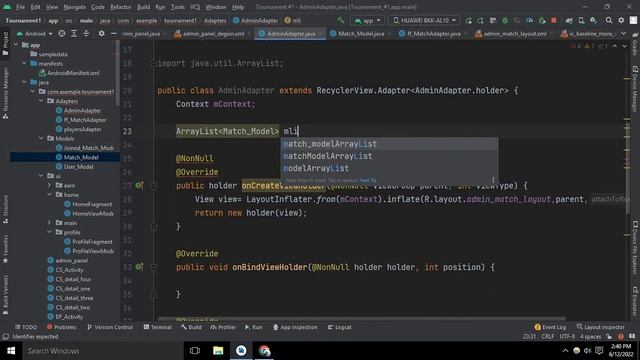Open the Android project view dropdown

pos(35,33)
